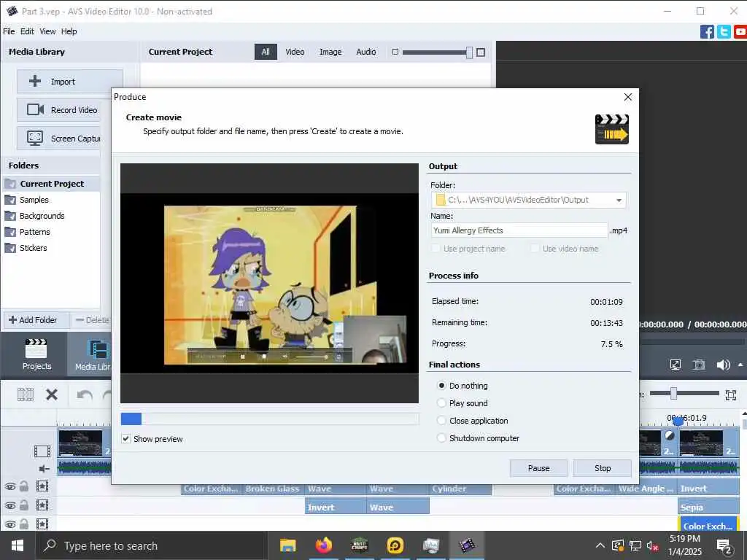Open the YouTube link icon
This screenshot has width=747, height=560.
[x=740, y=32]
